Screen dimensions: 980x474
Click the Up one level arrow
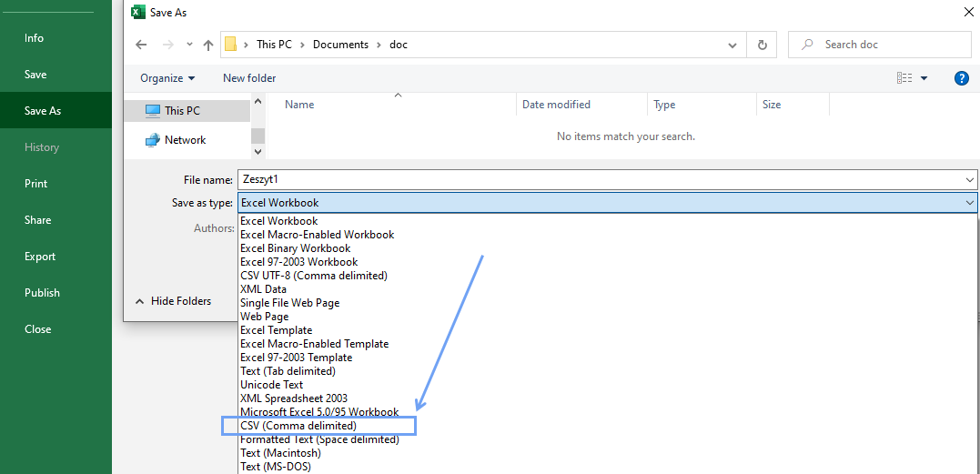click(x=208, y=45)
